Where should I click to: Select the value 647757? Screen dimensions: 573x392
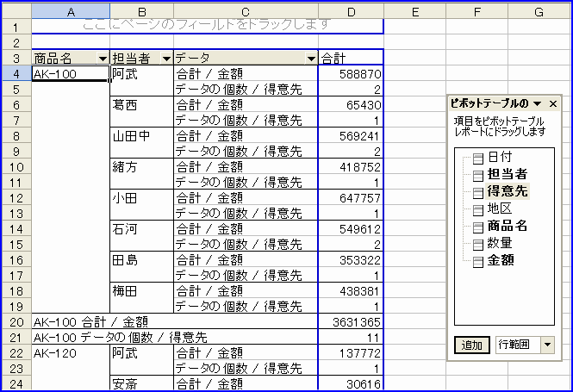351,198
